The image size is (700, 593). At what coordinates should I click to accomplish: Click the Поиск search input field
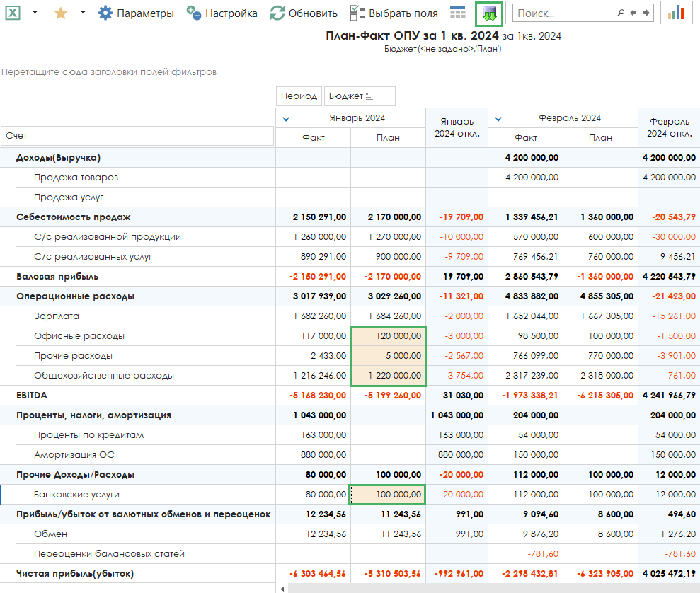[563, 13]
